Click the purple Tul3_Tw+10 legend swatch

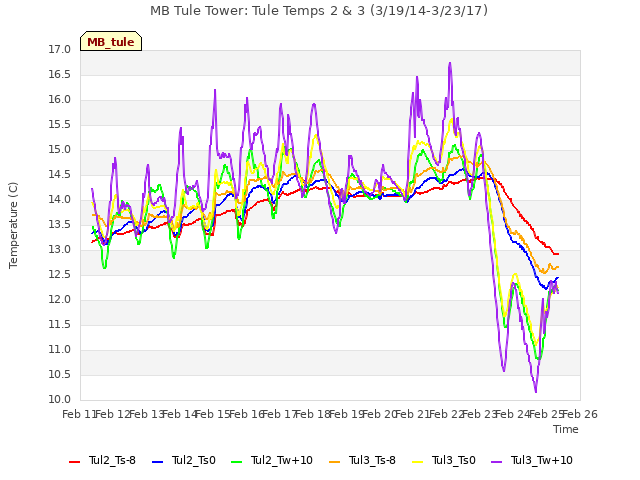click(x=496, y=462)
